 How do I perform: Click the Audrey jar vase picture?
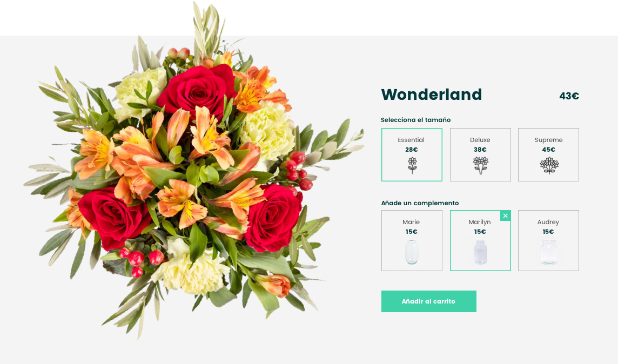coord(549,252)
